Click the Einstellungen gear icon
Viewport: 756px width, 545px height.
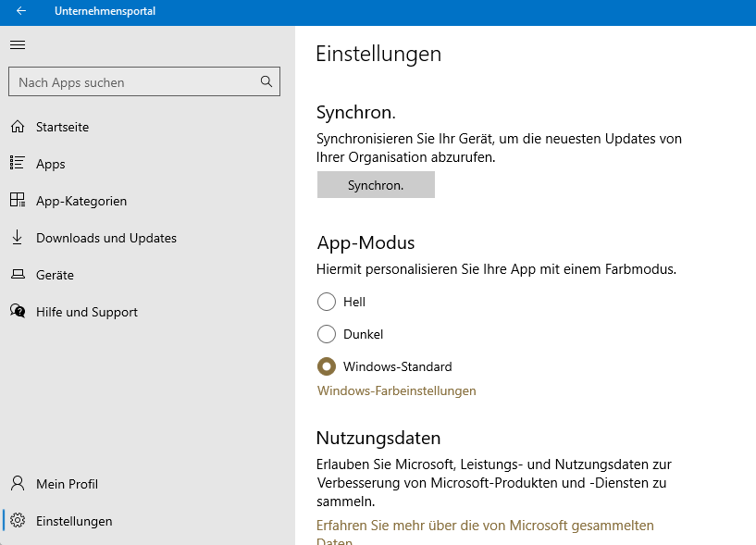coord(17,521)
